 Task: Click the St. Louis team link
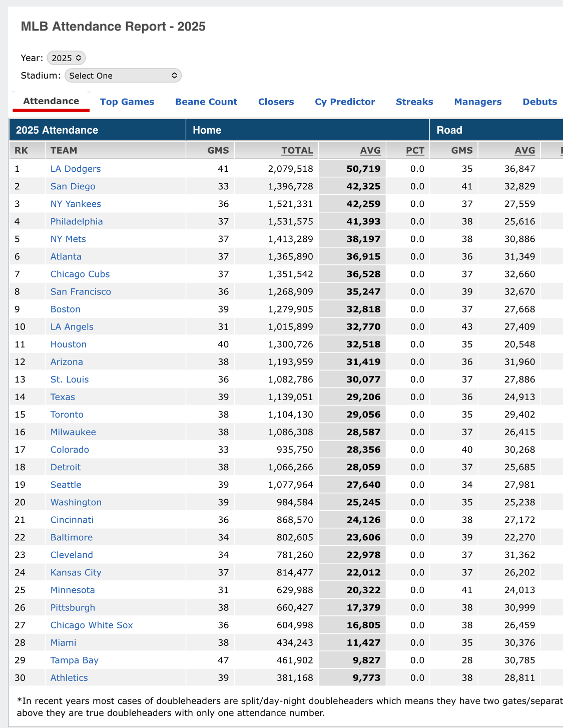tap(70, 379)
